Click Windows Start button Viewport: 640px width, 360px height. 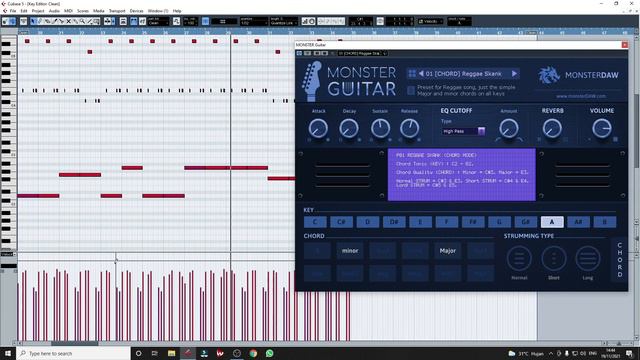(x=8, y=353)
